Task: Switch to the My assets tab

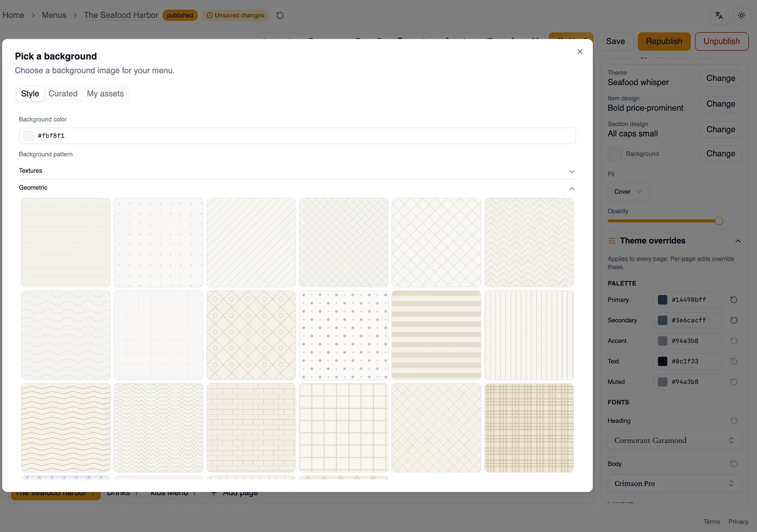Action: (x=105, y=94)
